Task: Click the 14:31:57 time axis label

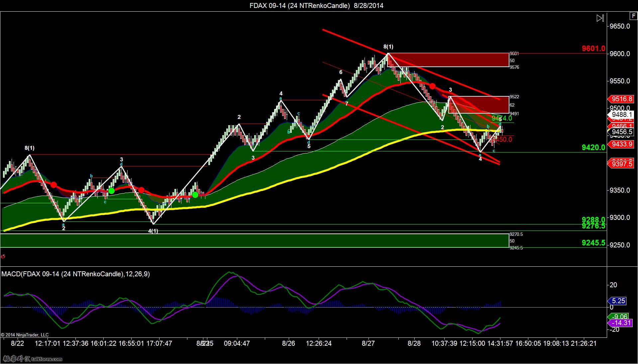Action: pyautogui.click(x=499, y=343)
